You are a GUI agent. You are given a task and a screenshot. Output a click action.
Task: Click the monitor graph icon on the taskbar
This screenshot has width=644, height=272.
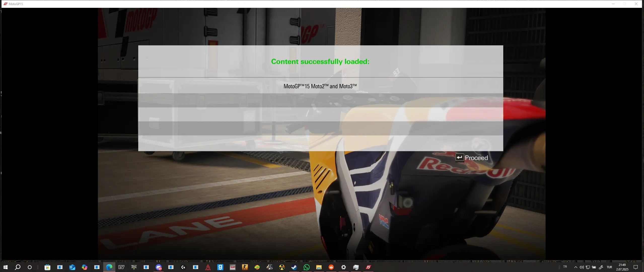(x=356, y=267)
